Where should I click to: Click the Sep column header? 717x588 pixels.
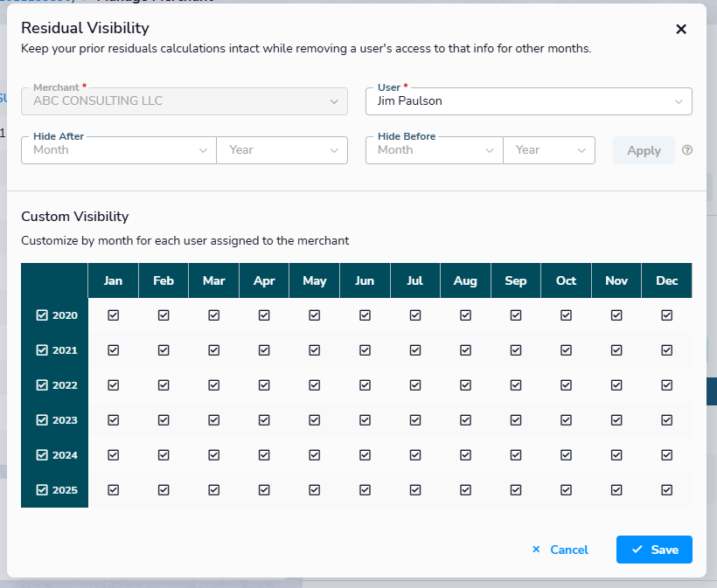click(x=516, y=280)
